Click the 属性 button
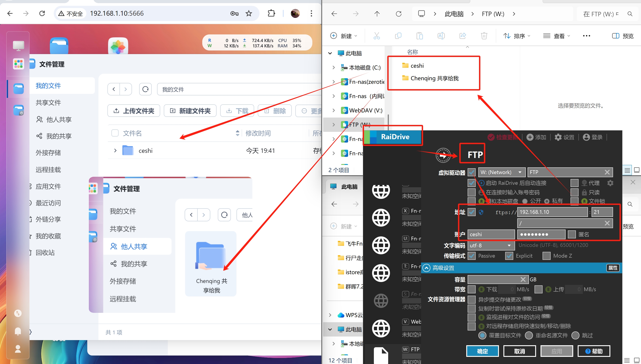 pyautogui.click(x=613, y=268)
